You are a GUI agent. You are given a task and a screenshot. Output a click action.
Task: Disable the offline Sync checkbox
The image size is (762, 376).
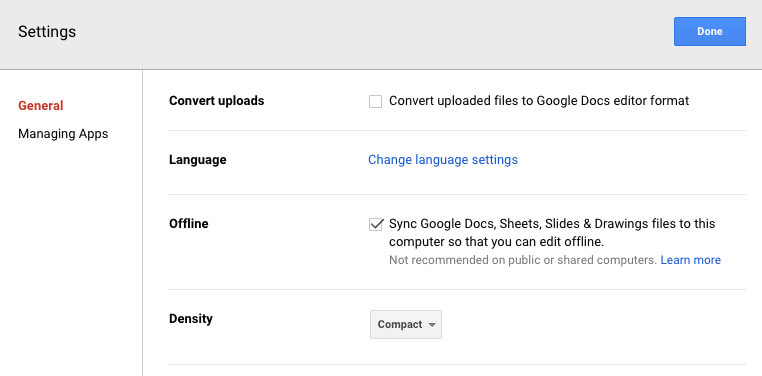pos(375,224)
